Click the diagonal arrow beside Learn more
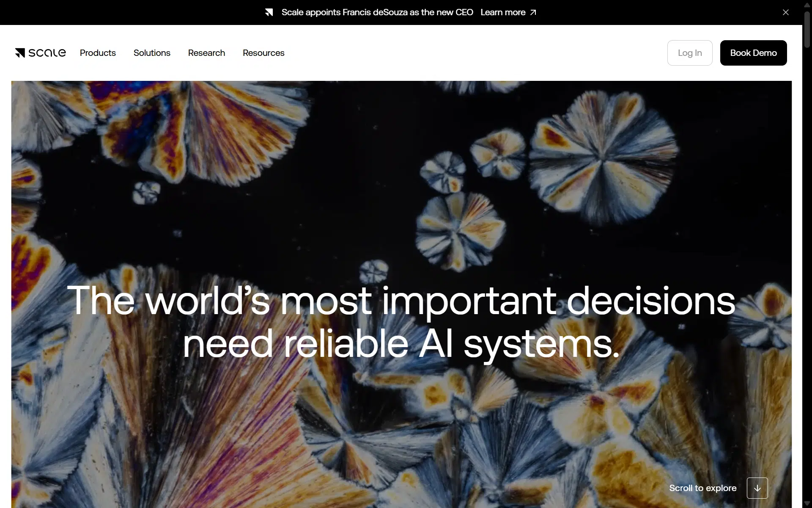Image resolution: width=812 pixels, height=508 pixels. [x=533, y=12]
